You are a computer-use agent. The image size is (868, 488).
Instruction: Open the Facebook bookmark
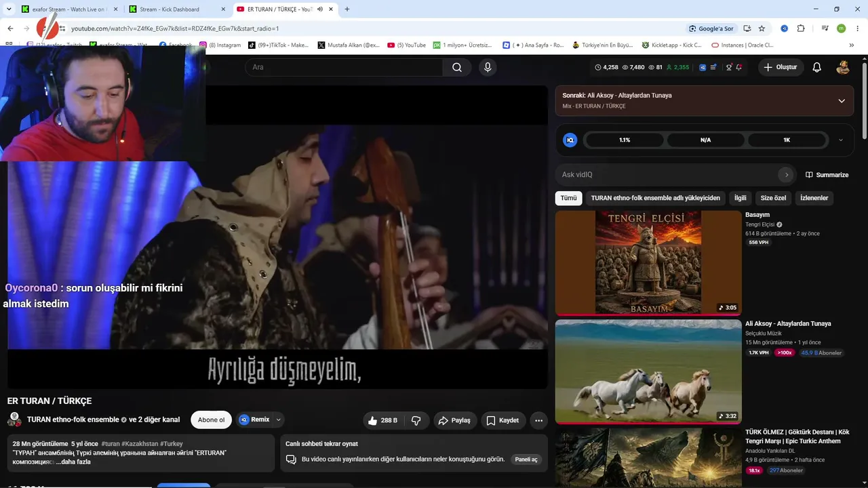pos(176,45)
